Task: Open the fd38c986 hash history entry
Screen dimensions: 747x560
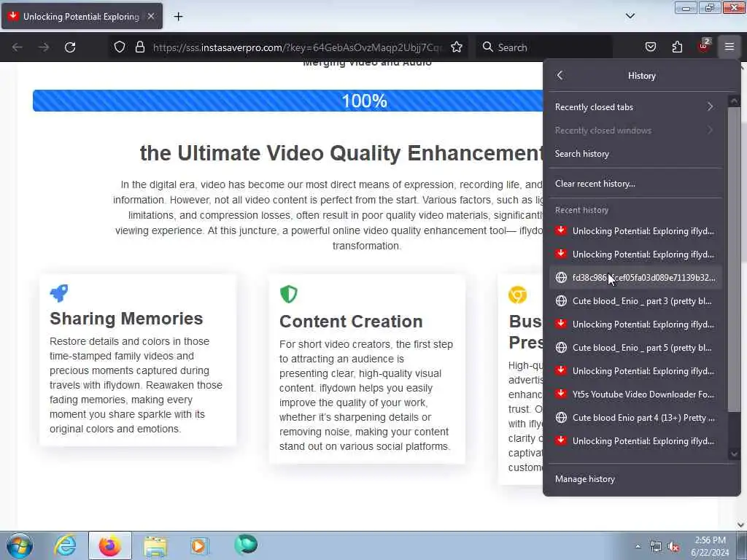Action: point(635,278)
